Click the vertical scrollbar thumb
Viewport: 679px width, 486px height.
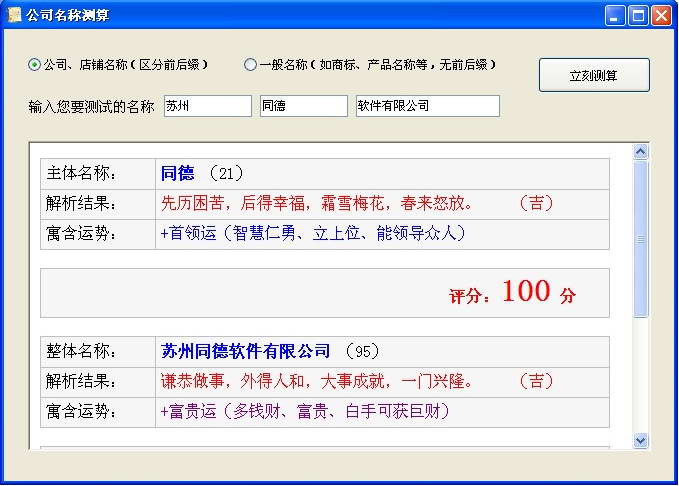[640, 239]
